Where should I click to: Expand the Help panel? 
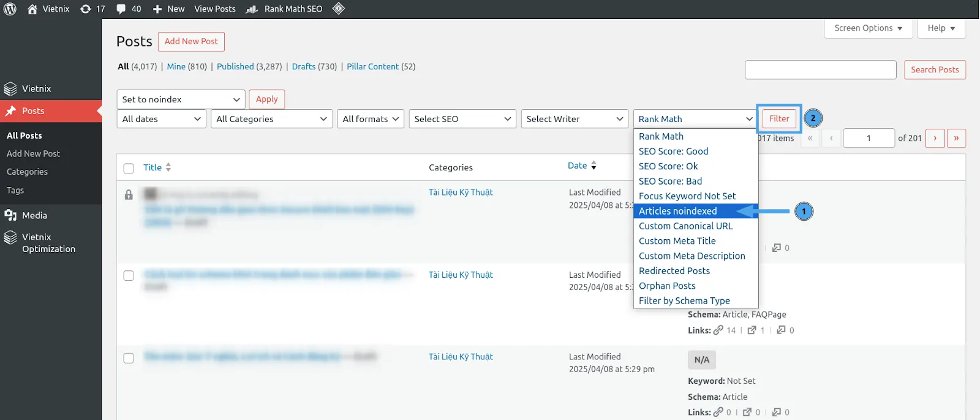click(x=941, y=28)
